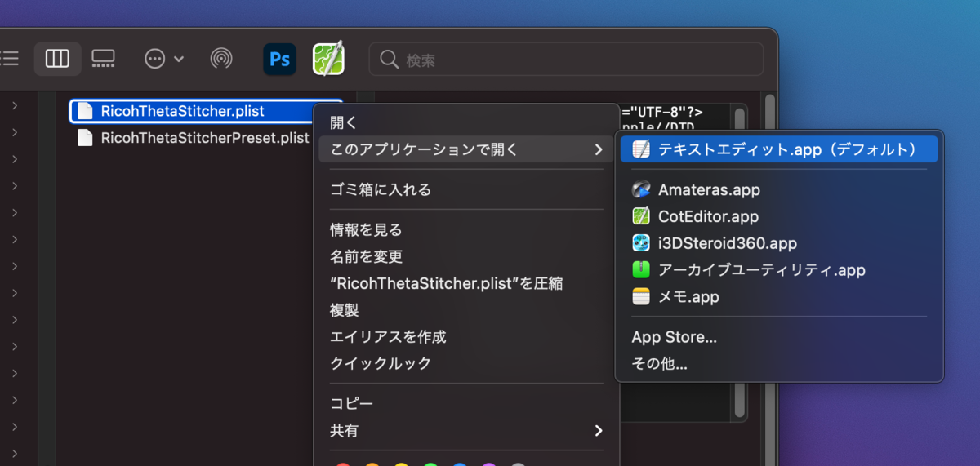Viewport: 980px width, 466px height.
Task: Open the ellipsis action menu in toolbar
Action: click(x=164, y=59)
